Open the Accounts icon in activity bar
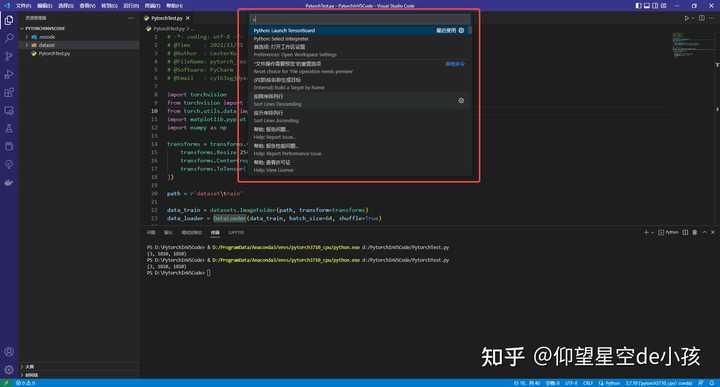Image resolution: width=720 pixels, height=387 pixels. coord(9,352)
